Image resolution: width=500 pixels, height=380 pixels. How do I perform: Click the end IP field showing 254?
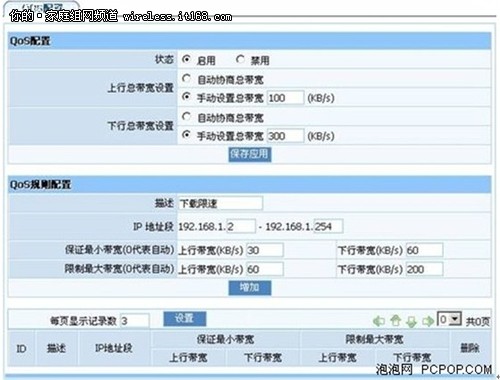[x=328, y=226]
